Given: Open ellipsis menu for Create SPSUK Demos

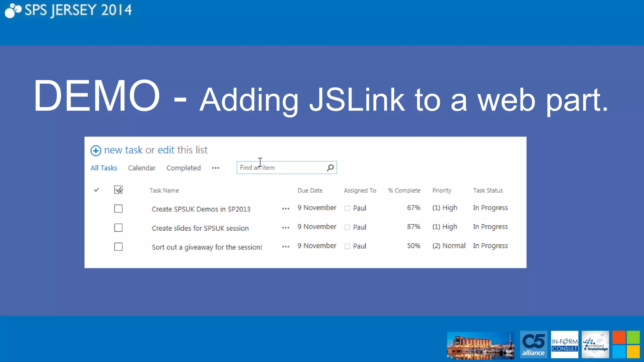Looking at the screenshot, I should pos(286,209).
